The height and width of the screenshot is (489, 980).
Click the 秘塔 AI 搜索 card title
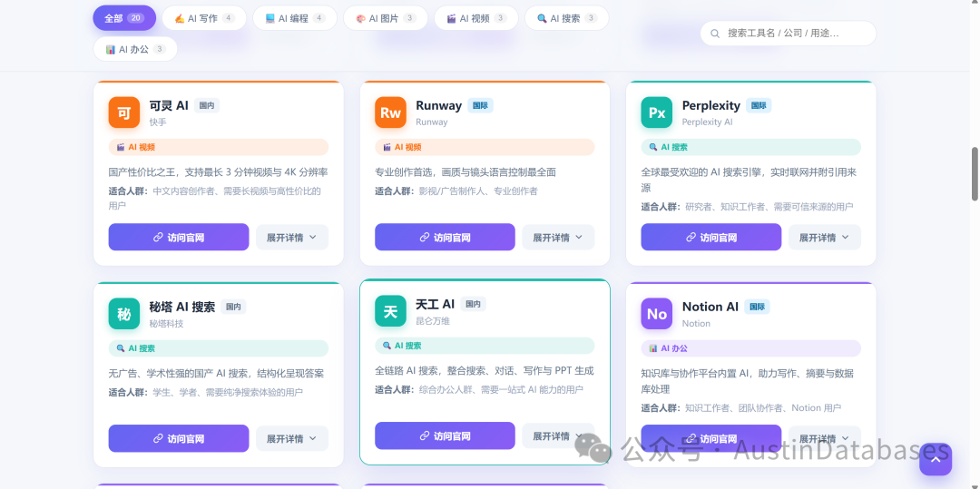click(x=181, y=307)
